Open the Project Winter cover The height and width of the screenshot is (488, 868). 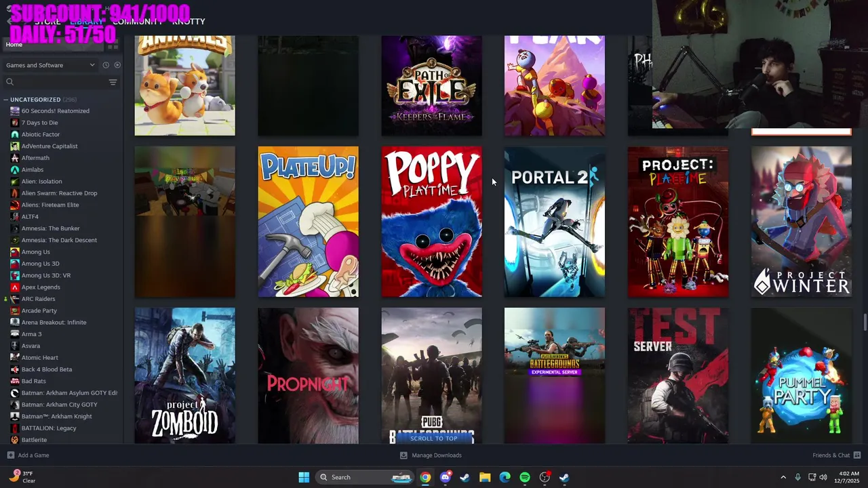[x=802, y=222]
